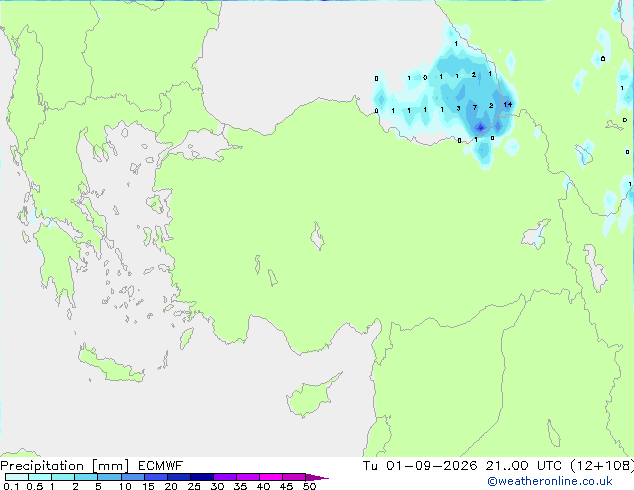Click the 0.5–1 mm legend color swatch

(40, 477)
